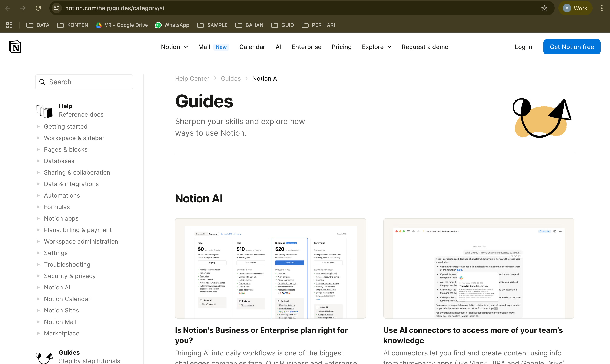Image resolution: width=610 pixels, height=364 pixels.
Task: Open the Calendar menu item
Action: click(x=252, y=47)
